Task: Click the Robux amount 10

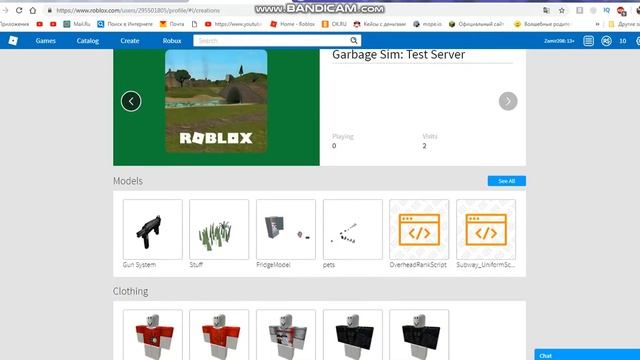Action: [622, 41]
